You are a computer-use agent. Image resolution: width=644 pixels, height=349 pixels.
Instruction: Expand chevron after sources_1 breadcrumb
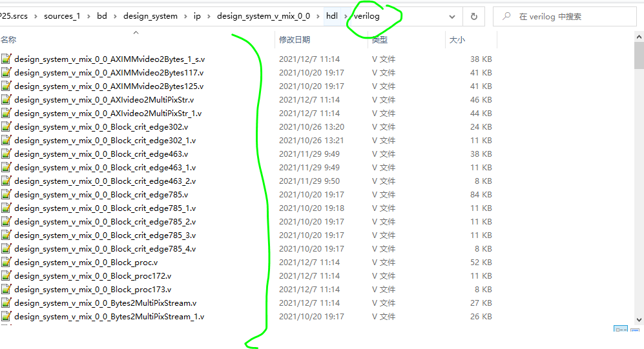pos(88,16)
